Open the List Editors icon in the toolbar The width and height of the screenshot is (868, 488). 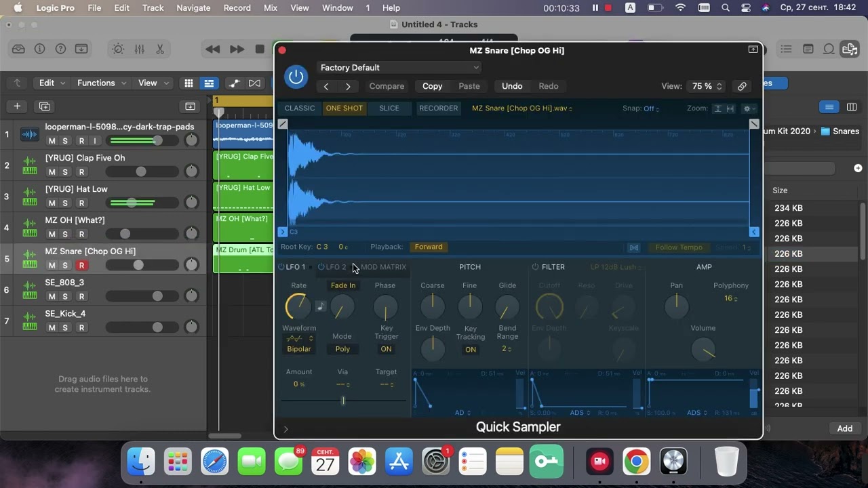786,49
